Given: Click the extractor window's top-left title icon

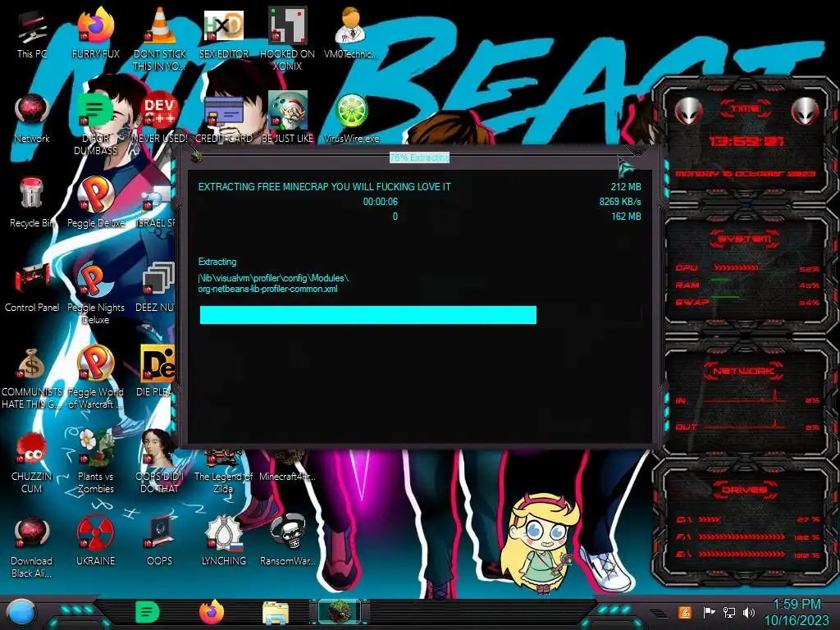Looking at the screenshot, I should (196, 156).
